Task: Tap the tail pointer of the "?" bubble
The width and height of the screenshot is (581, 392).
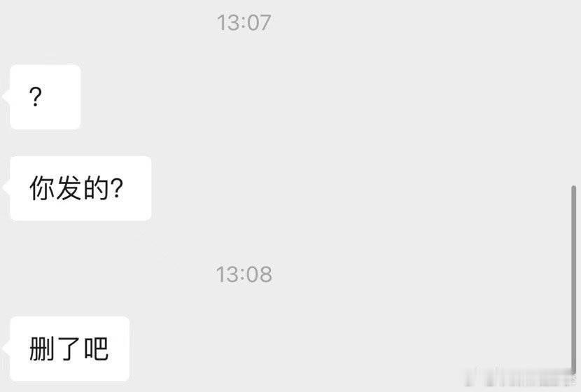Action: (x=6, y=97)
